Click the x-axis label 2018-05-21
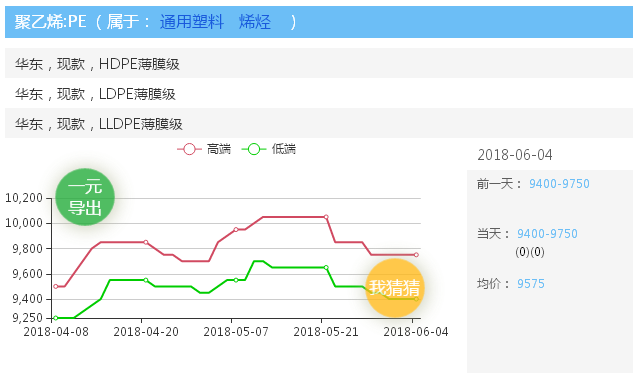 (x=326, y=332)
